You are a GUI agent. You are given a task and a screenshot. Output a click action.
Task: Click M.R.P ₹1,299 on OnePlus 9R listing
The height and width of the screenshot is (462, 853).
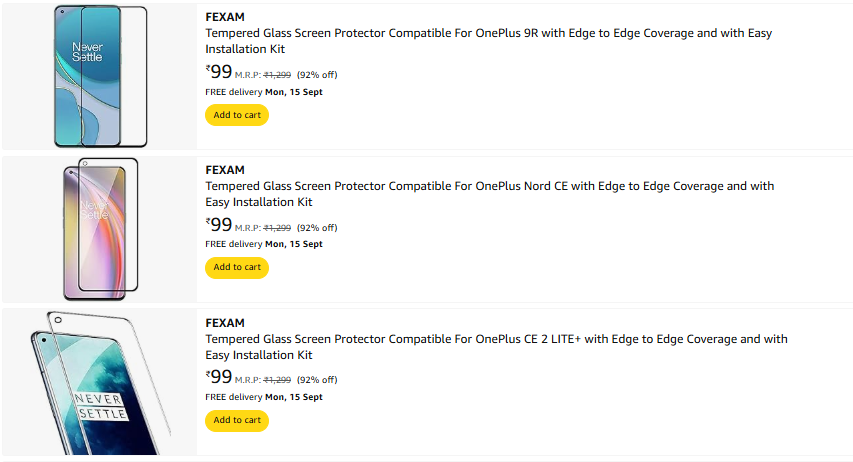pos(263,75)
